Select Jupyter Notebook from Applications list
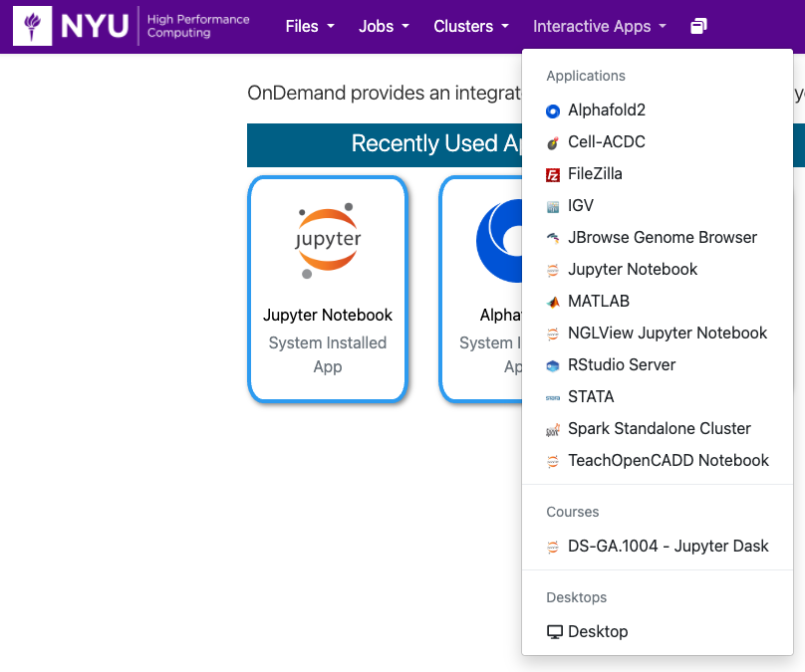 click(x=633, y=270)
